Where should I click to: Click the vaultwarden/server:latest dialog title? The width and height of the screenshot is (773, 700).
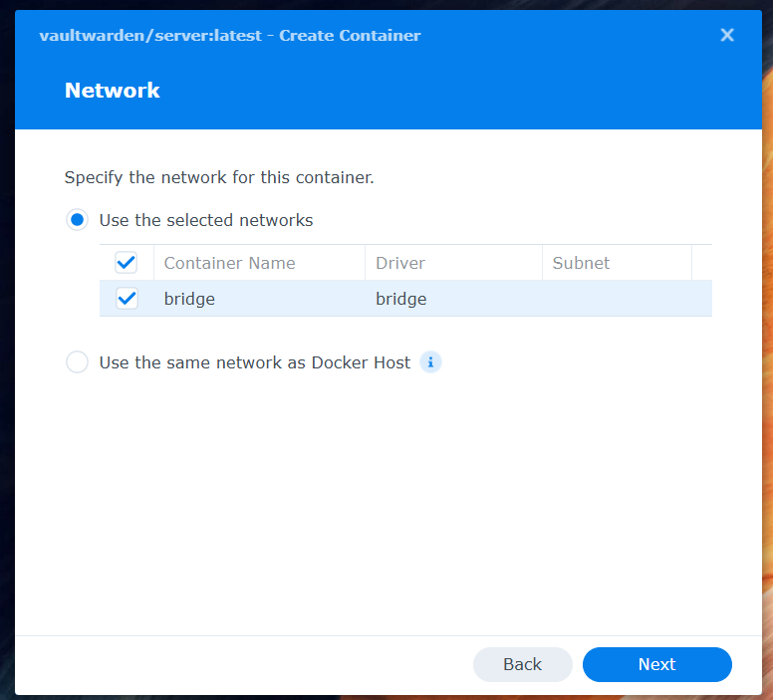pyautogui.click(x=229, y=36)
